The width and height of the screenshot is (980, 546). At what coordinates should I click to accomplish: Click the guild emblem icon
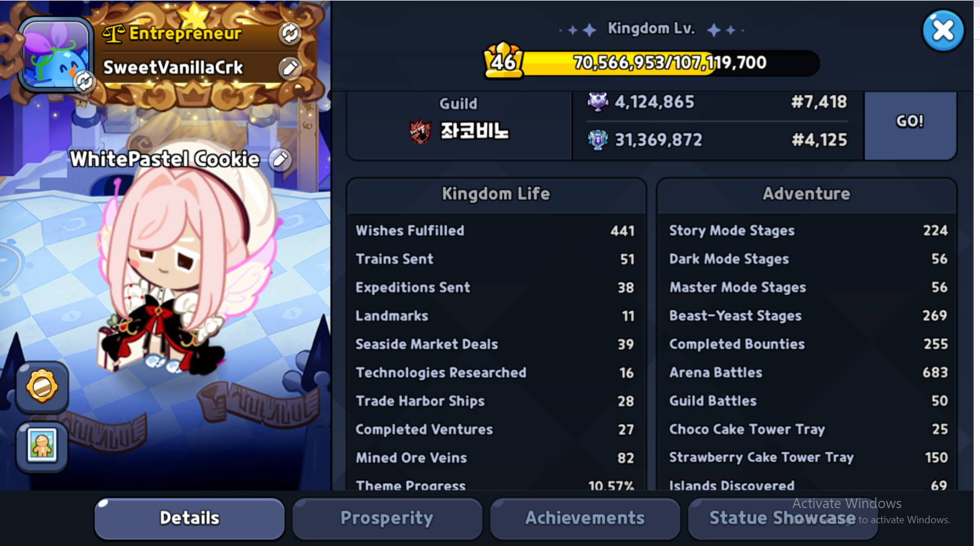click(420, 131)
